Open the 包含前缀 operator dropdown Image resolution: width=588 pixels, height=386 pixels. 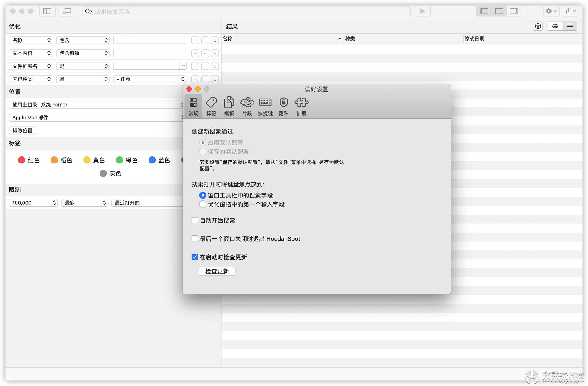point(83,53)
